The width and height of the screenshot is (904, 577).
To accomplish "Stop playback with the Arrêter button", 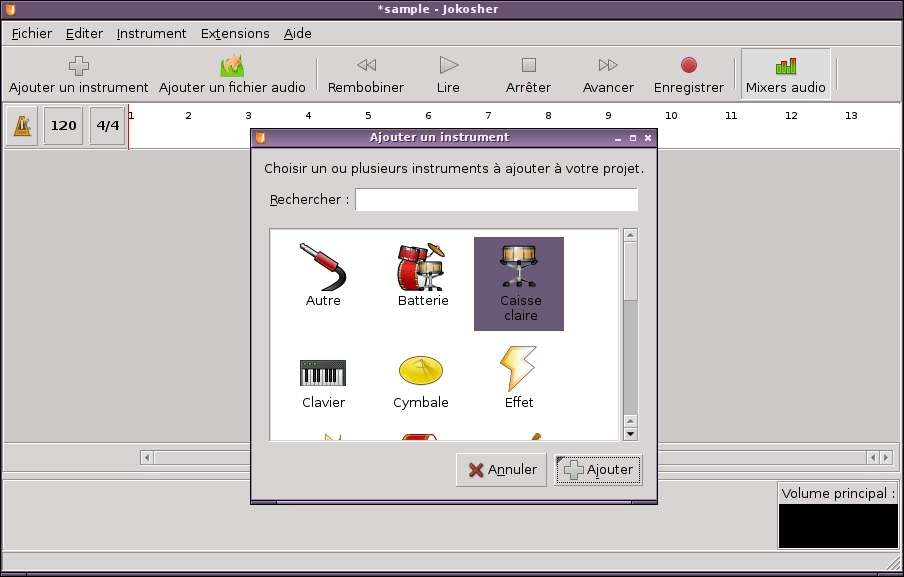I will point(528,74).
